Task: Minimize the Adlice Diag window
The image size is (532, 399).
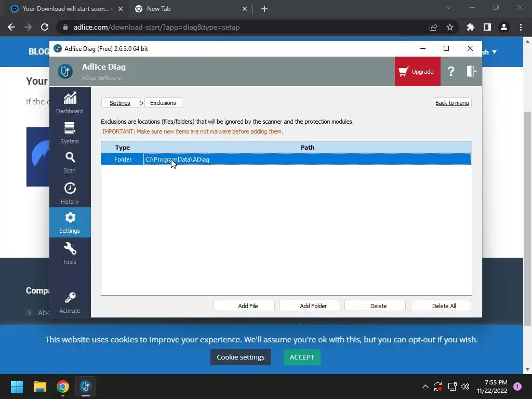Action: click(x=423, y=48)
